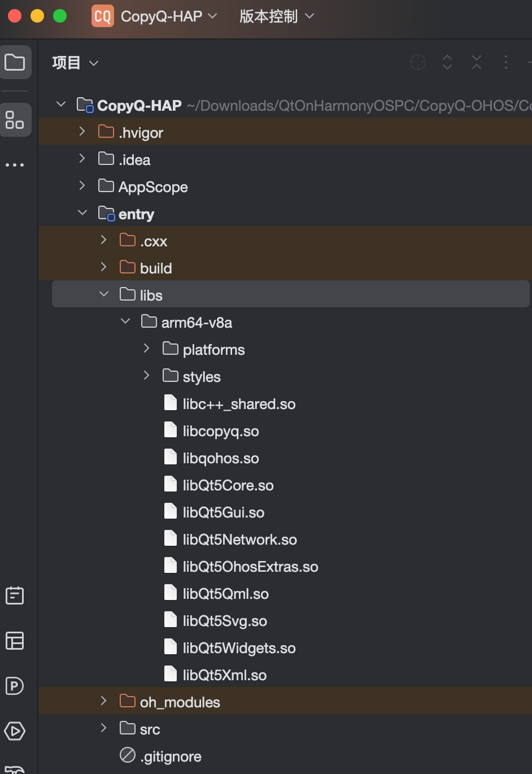Expand the .idea folder
Screen dimensions: 532x774
point(82,158)
